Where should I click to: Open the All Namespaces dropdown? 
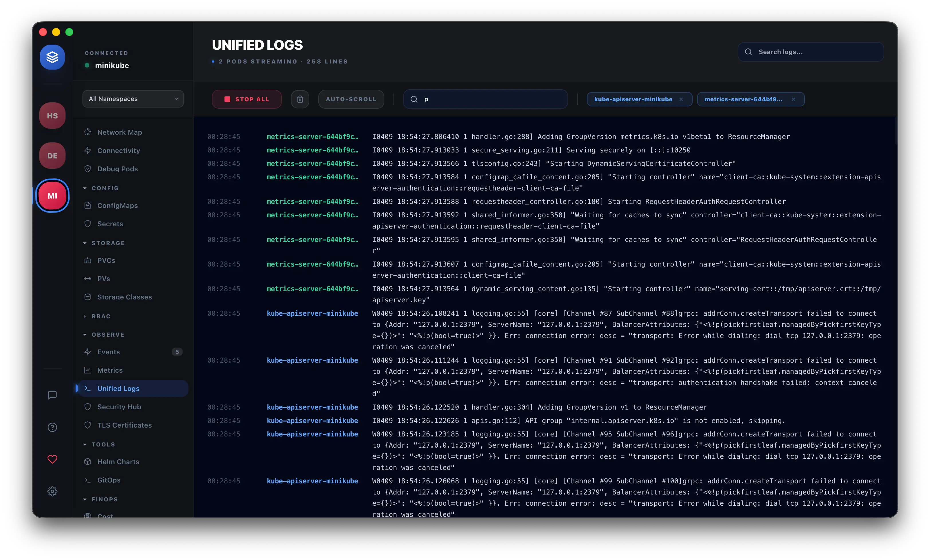pos(133,99)
